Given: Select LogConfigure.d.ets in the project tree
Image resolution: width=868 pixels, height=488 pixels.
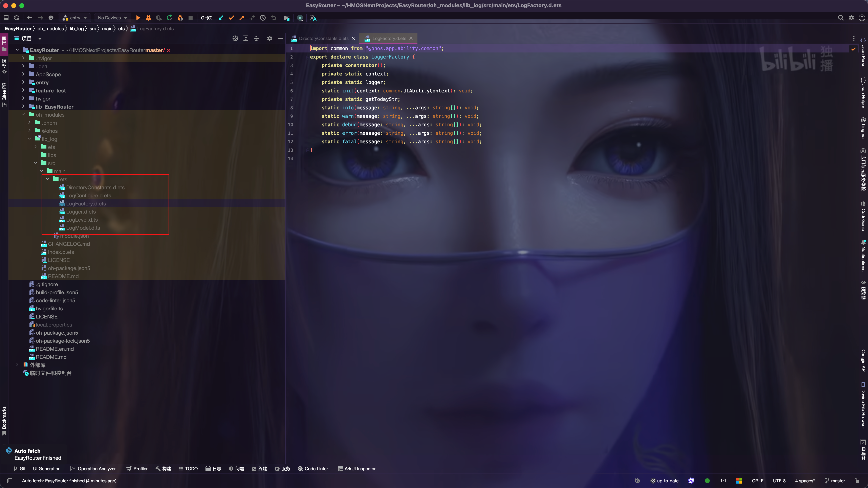Looking at the screenshot, I should click(89, 195).
